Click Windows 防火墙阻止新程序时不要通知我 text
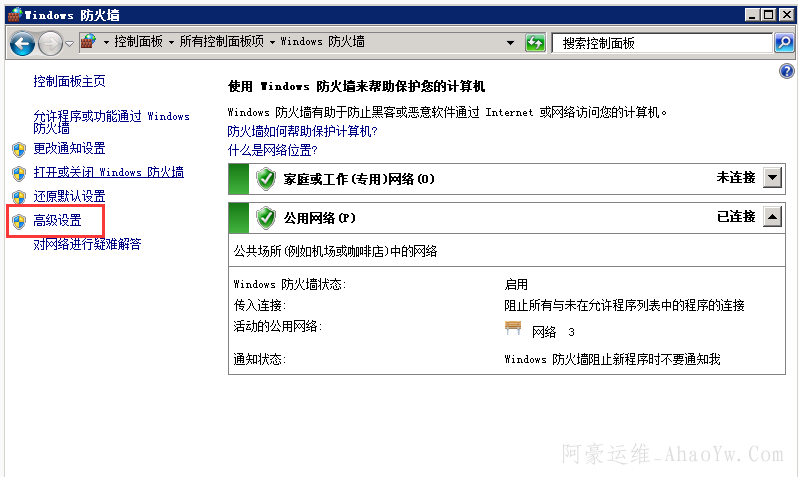Image resolution: width=798 pixels, height=477 pixels. 612,359
